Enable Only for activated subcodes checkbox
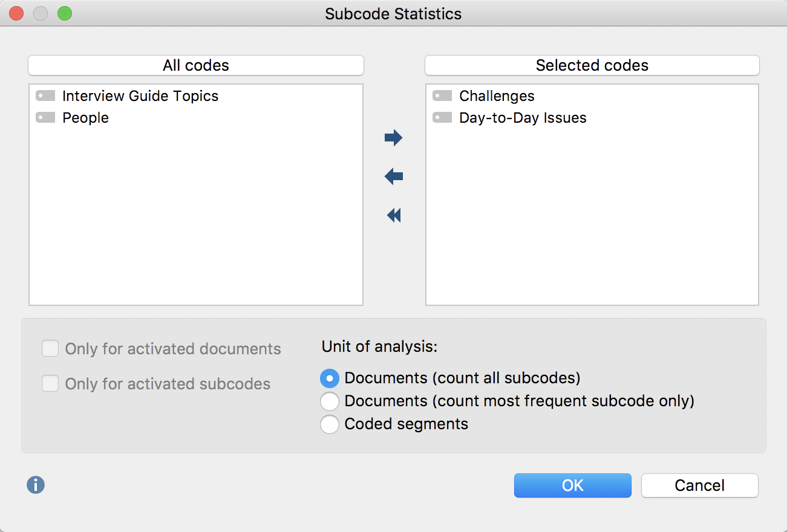This screenshot has height=532, width=787. 50,383
